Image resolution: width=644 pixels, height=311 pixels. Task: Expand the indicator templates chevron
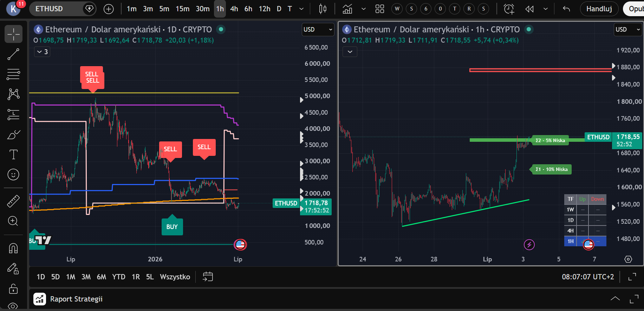click(364, 9)
